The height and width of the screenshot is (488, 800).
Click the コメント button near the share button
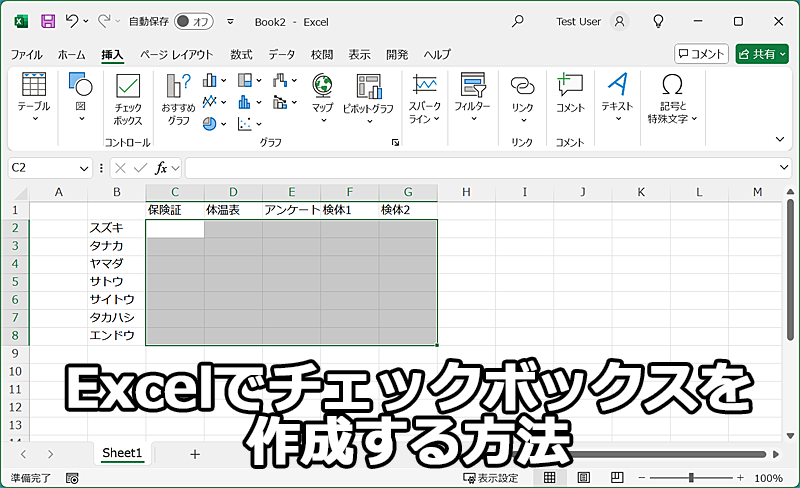(x=701, y=54)
